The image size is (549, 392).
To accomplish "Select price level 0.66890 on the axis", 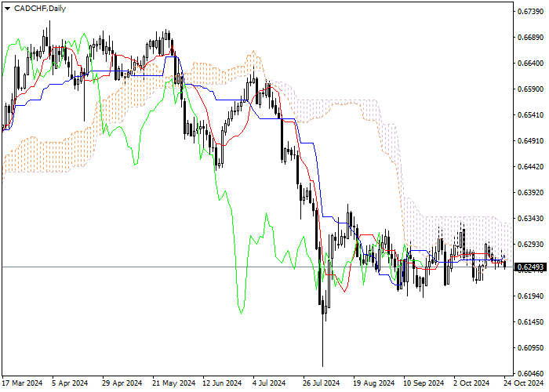I will coord(531,38).
